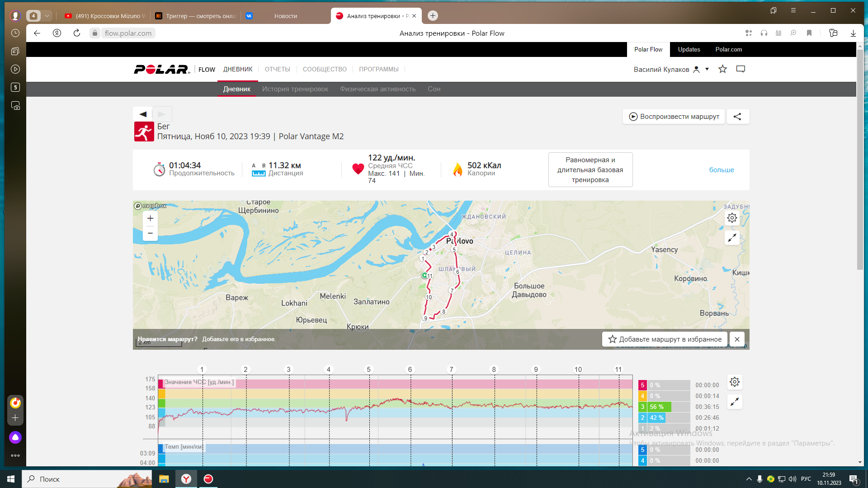Screen dimensions: 868x488
Task: Open a new browser tab
Action: tap(433, 16)
